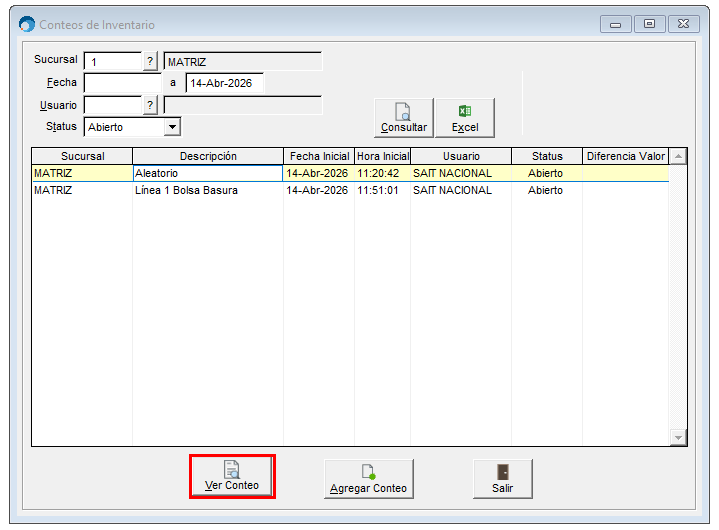Click the scrollbar down arrow in the grid
This screenshot has width=719, height=530.
(678, 438)
